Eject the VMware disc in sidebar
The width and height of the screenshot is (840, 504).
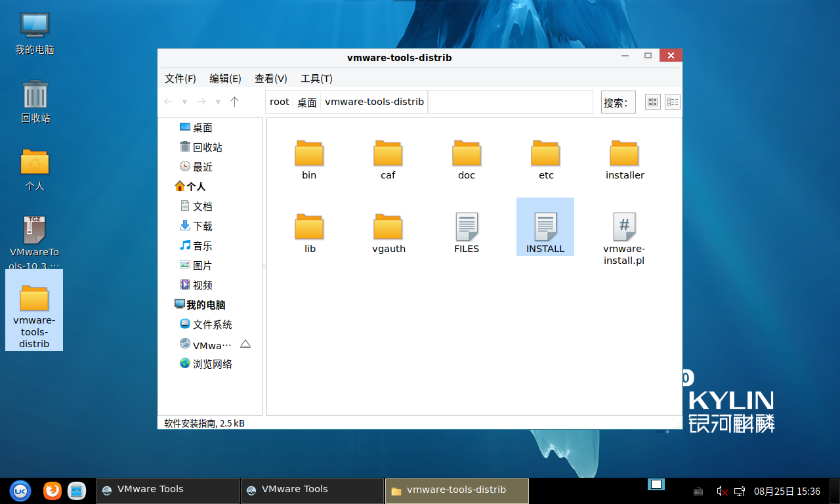[245, 344]
